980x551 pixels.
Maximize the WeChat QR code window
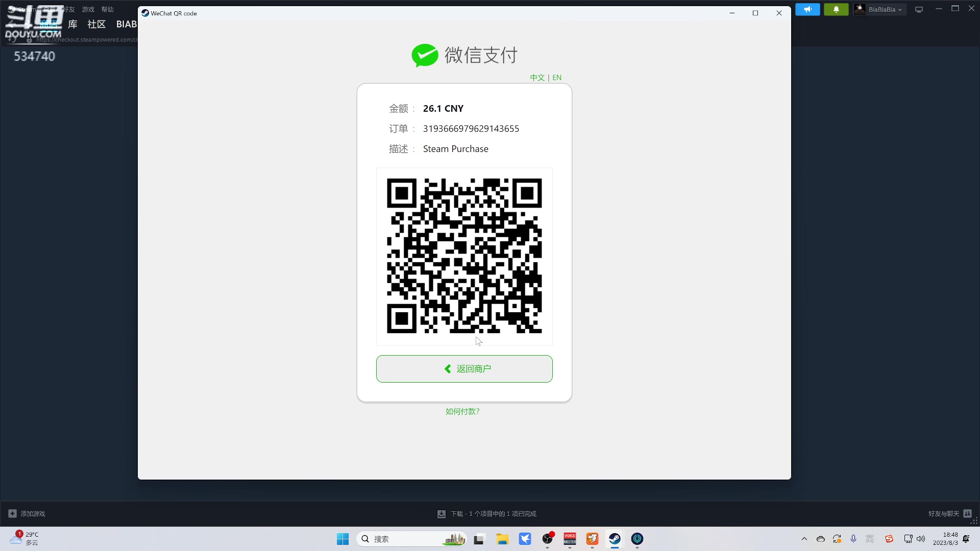click(755, 13)
